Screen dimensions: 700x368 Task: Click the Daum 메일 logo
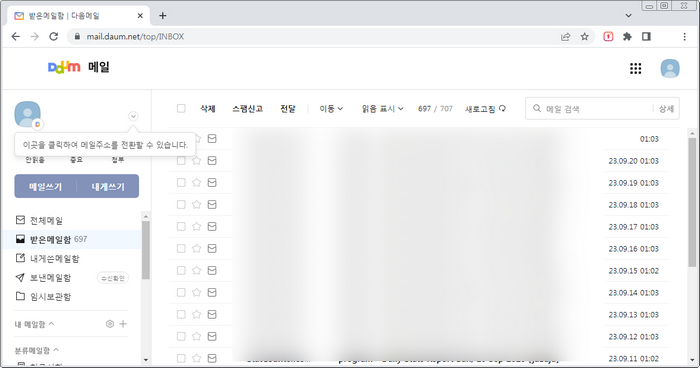pos(79,67)
